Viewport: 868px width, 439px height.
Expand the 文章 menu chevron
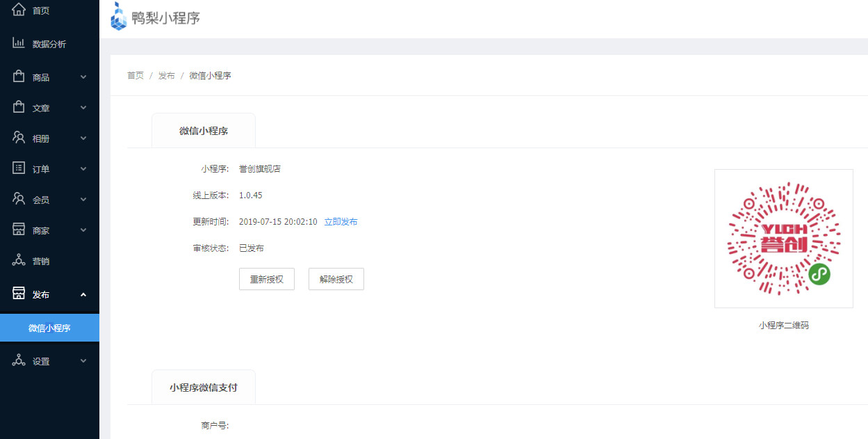tap(83, 108)
